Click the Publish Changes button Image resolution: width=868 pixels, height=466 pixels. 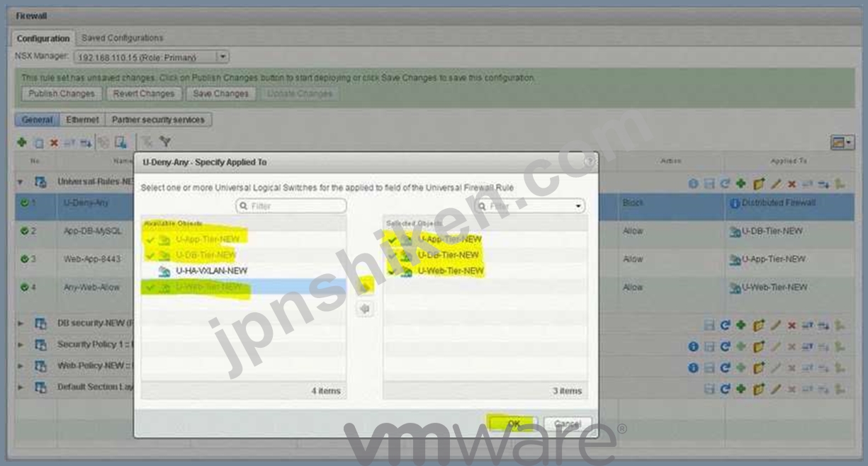tap(62, 93)
